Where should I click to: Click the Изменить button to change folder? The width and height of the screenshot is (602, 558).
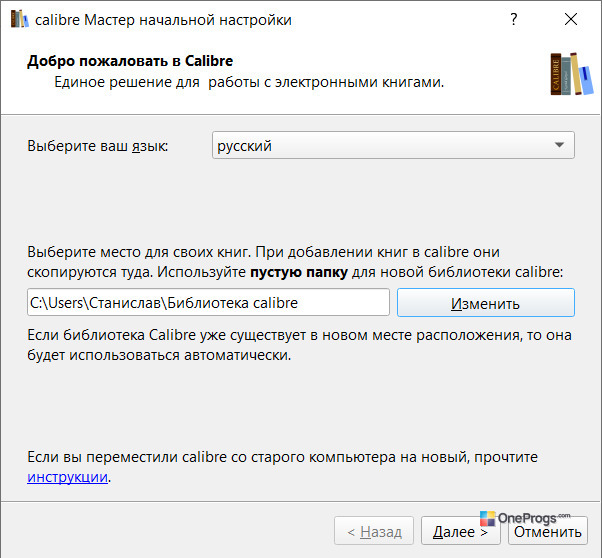point(486,303)
